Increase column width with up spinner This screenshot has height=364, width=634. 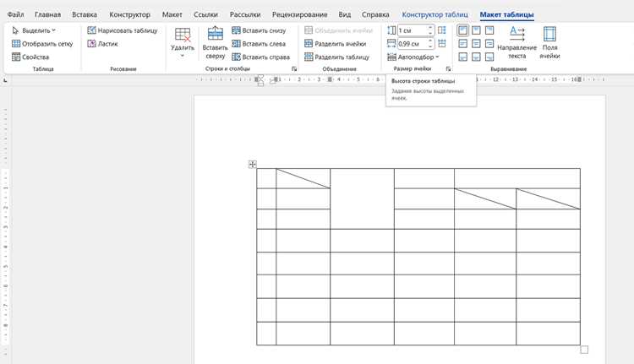(x=430, y=41)
